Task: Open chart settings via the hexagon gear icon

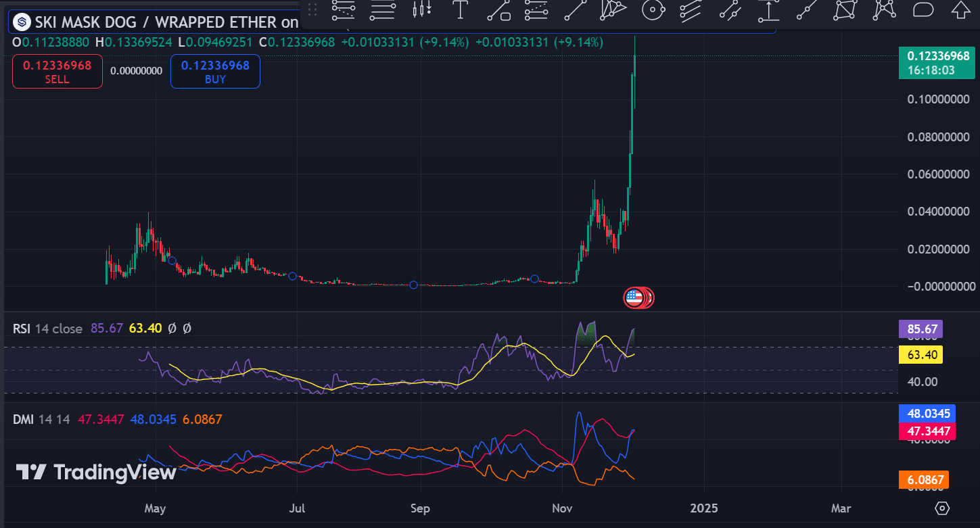Action: [943, 508]
